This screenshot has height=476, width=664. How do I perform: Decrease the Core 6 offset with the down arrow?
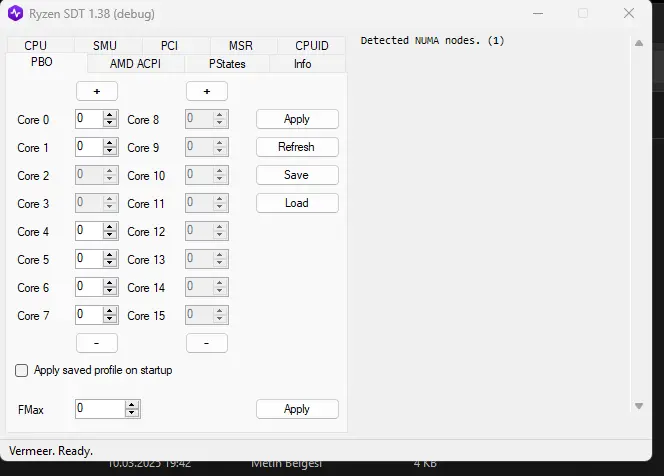[110, 291]
